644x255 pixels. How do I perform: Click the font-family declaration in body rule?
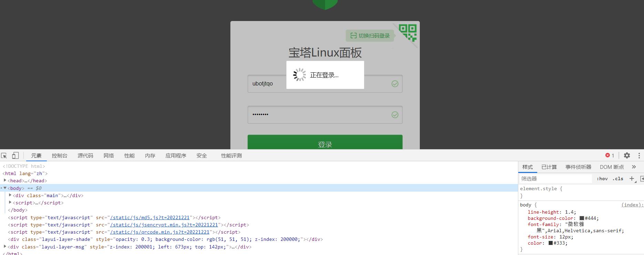click(x=576, y=227)
